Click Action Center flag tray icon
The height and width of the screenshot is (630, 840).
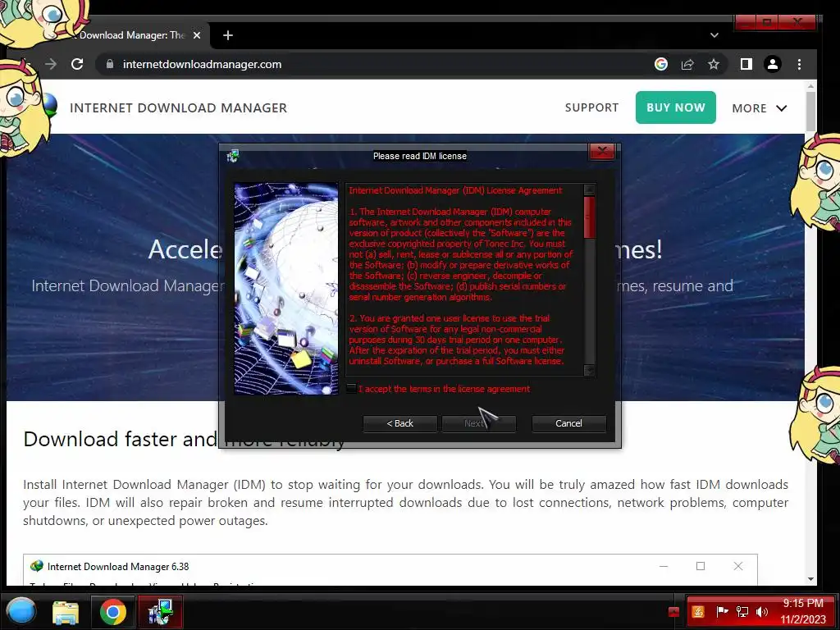click(722, 611)
